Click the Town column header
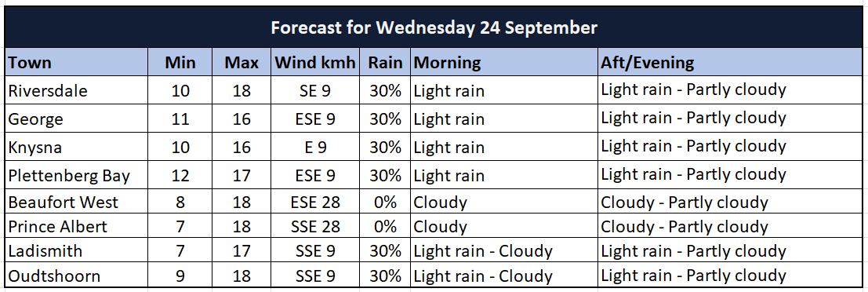This screenshot has height=292, width=868. [76, 63]
